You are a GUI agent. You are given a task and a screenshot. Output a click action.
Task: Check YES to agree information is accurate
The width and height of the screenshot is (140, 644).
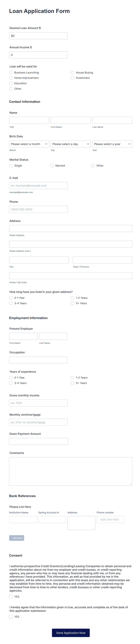pyautogui.click(x=11, y=616)
